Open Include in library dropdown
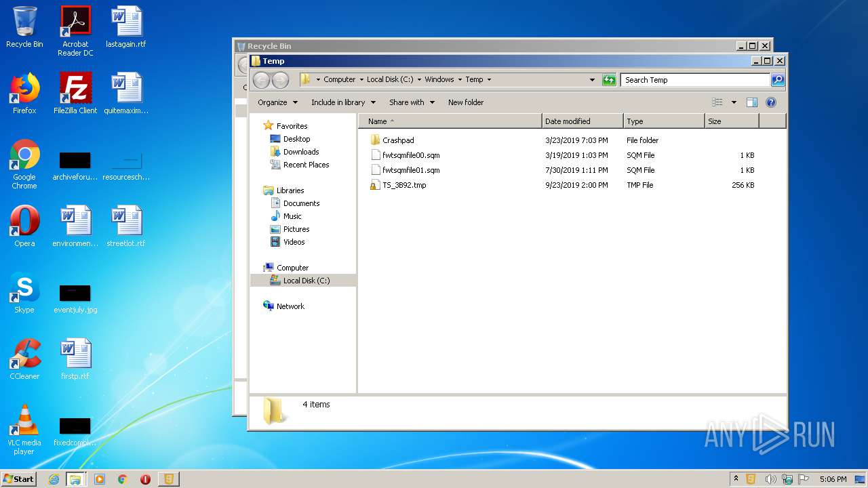This screenshot has width=868, height=488. click(x=344, y=102)
